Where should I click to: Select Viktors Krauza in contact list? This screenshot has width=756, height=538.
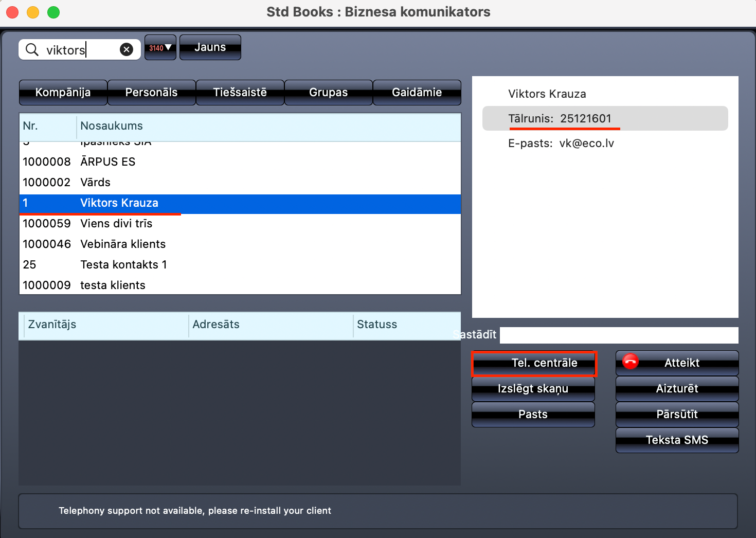click(x=119, y=203)
